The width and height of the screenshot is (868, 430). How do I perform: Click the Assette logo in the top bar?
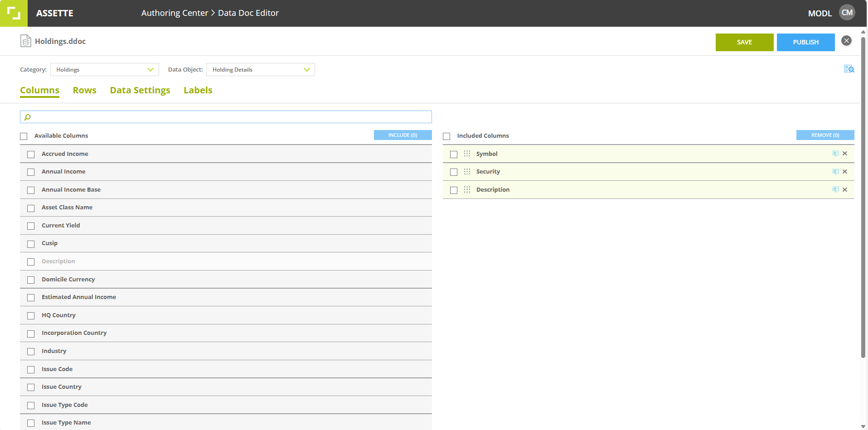pyautogui.click(x=14, y=13)
